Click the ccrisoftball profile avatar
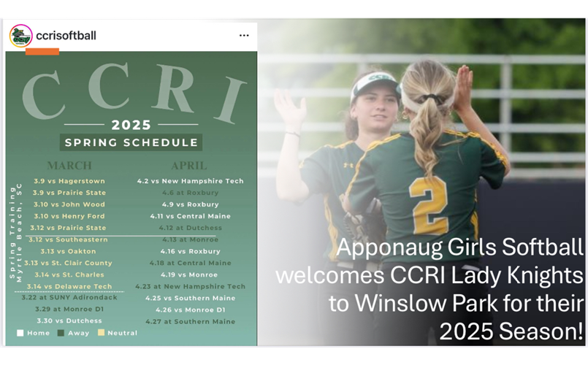This screenshot has height=365, width=588. click(x=20, y=36)
